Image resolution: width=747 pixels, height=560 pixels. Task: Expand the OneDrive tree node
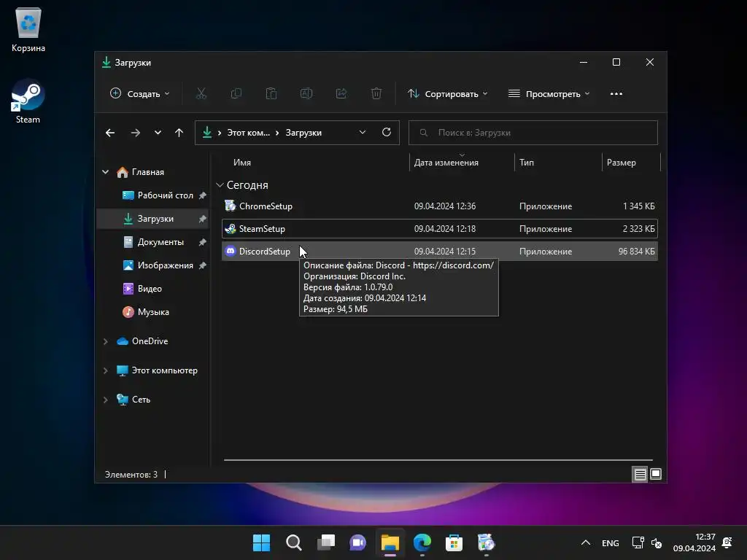(105, 341)
